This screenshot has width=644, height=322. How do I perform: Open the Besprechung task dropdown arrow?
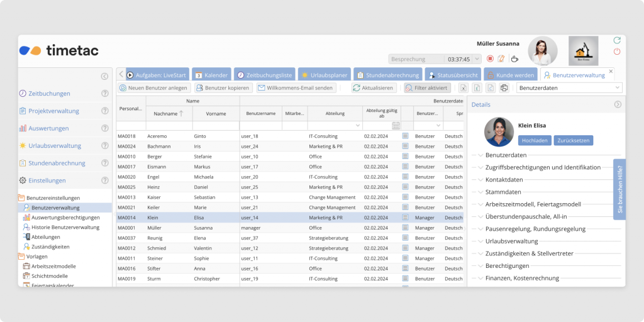tap(477, 59)
